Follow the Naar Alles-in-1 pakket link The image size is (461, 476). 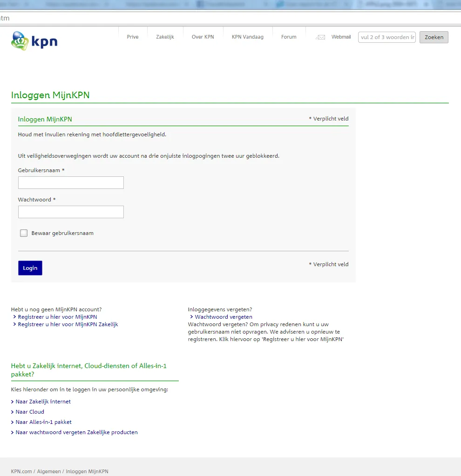(x=43, y=422)
